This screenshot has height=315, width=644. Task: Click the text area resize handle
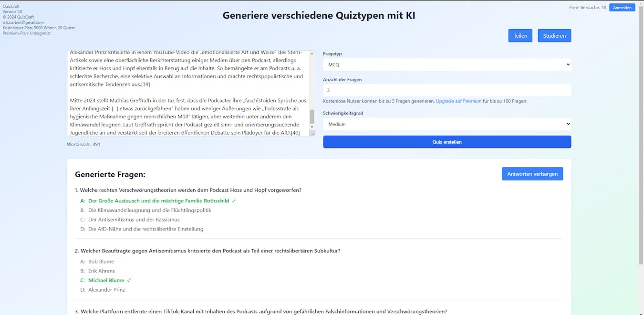[312, 133]
